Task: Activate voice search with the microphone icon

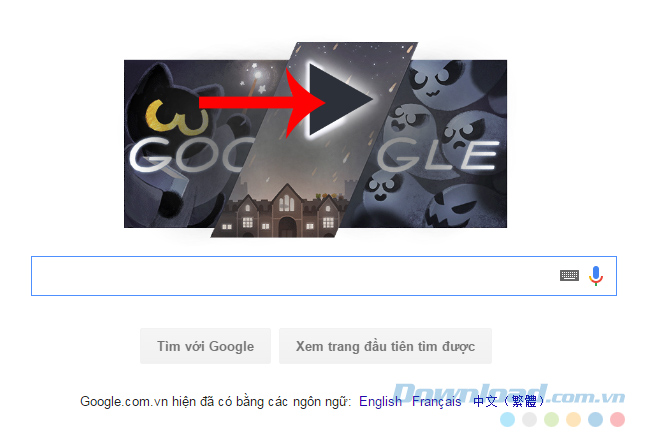Action: coord(596,276)
